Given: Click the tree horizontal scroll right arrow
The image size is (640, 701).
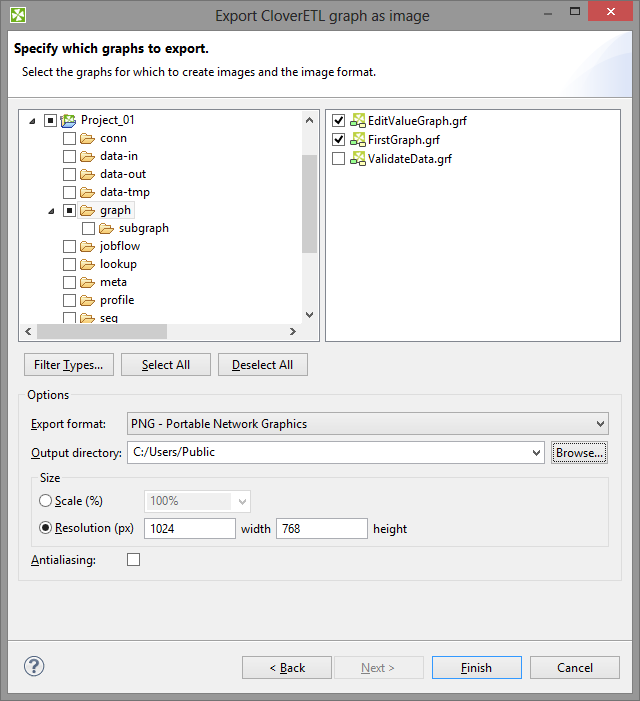Looking at the screenshot, I should (293, 331).
